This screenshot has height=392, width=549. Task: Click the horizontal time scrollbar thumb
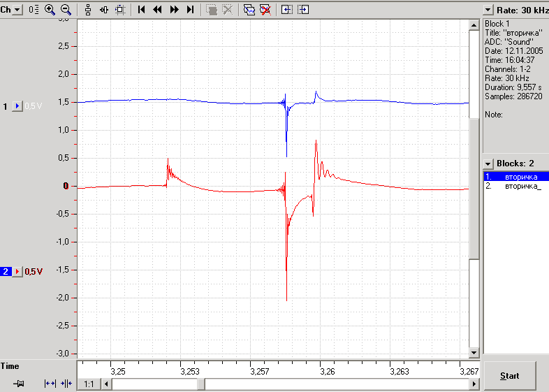[201, 384]
